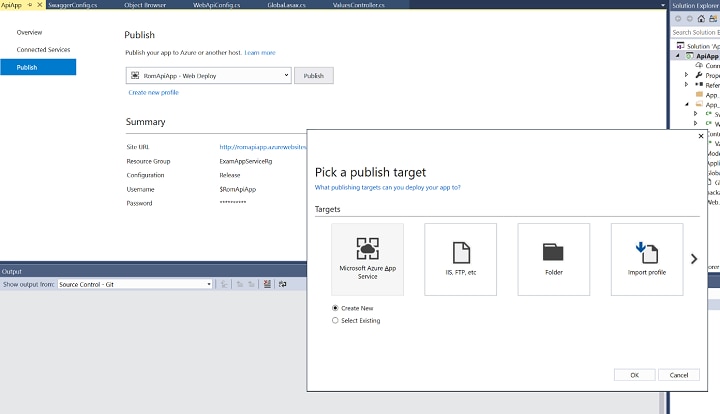Click the switch views icon in Solution Explorer
This screenshot has height=414, width=720.
coord(713,19)
